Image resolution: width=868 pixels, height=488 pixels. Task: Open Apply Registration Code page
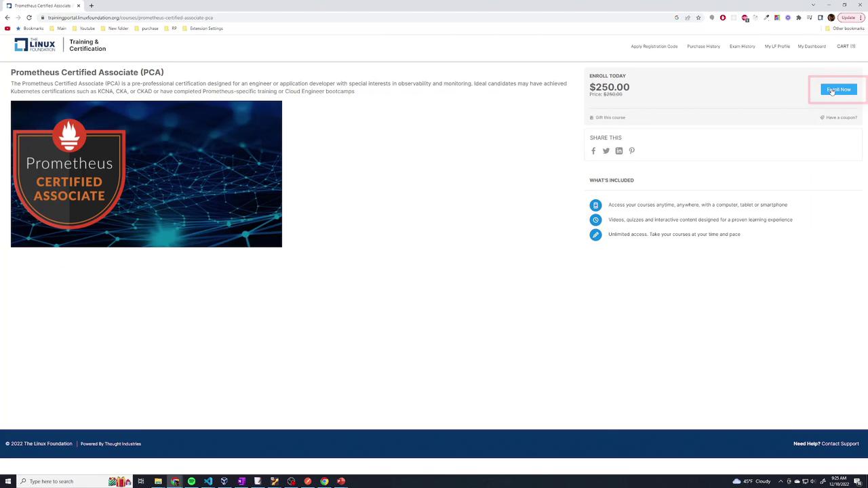[654, 46]
